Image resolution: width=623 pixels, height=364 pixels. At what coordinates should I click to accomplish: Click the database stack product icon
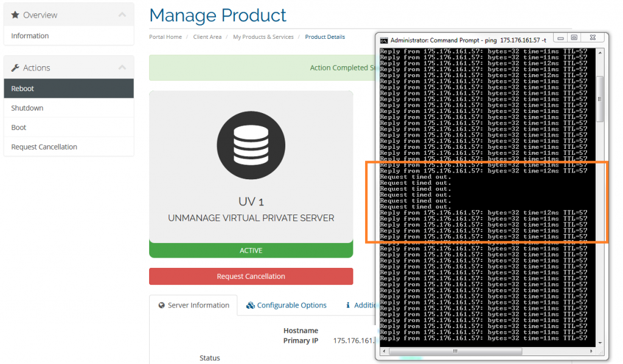click(251, 146)
